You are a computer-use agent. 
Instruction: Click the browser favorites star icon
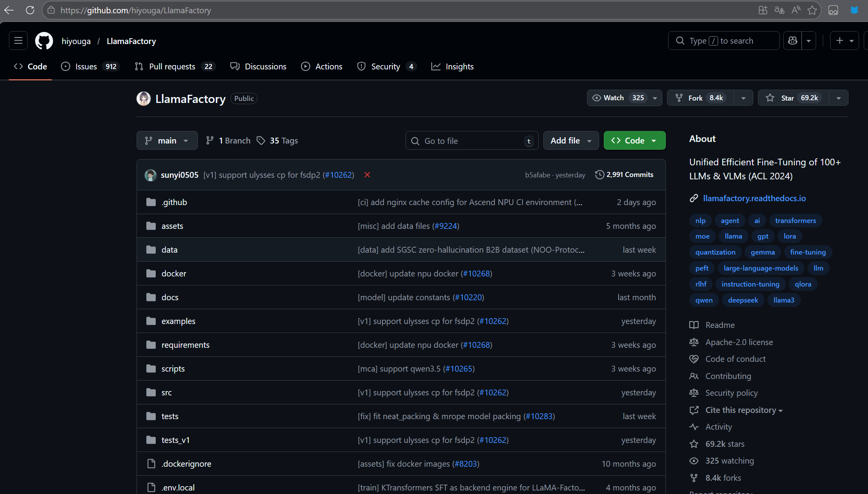pos(812,11)
